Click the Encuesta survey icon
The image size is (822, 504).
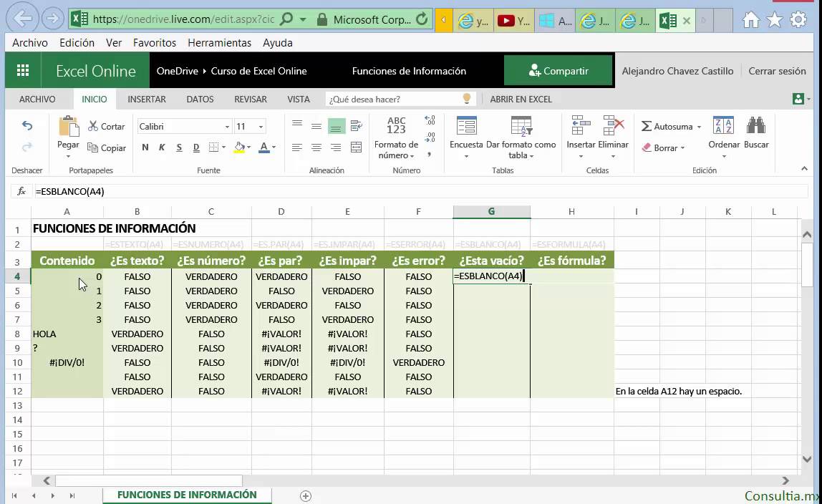tap(466, 126)
